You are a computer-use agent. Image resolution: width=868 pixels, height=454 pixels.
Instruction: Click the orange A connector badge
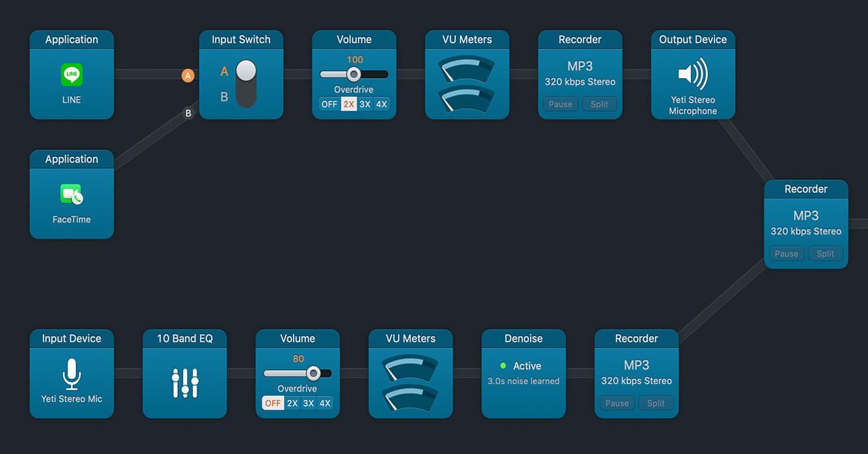pos(188,76)
